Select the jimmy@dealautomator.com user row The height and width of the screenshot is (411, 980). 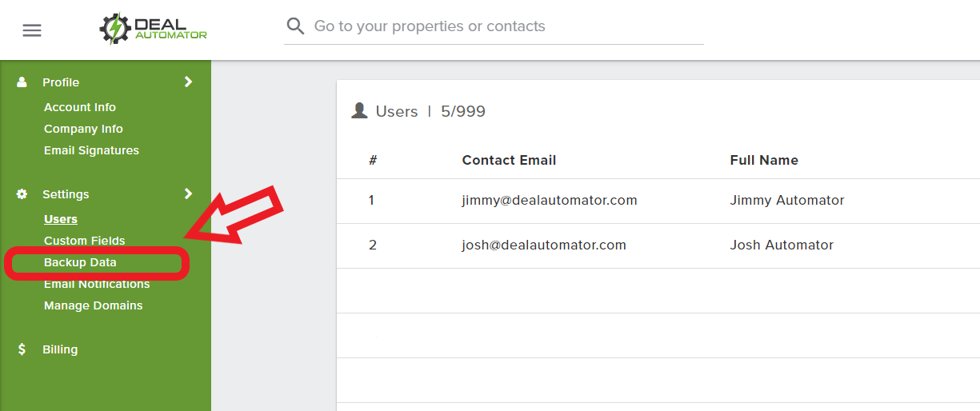(658, 201)
